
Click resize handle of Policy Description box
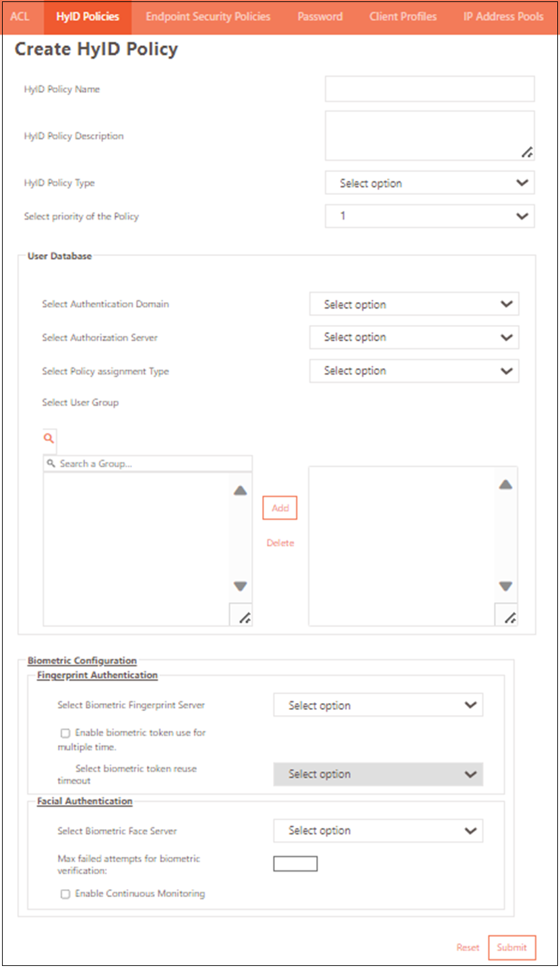pyautogui.click(x=528, y=152)
